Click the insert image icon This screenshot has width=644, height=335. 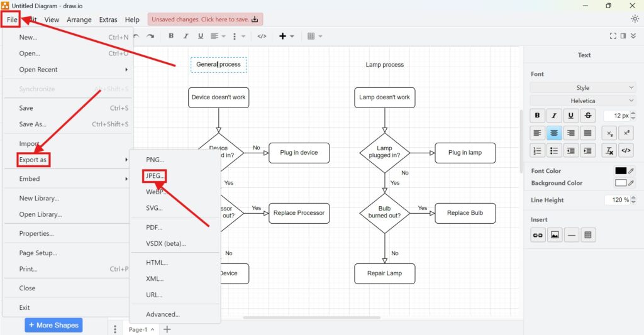click(554, 235)
